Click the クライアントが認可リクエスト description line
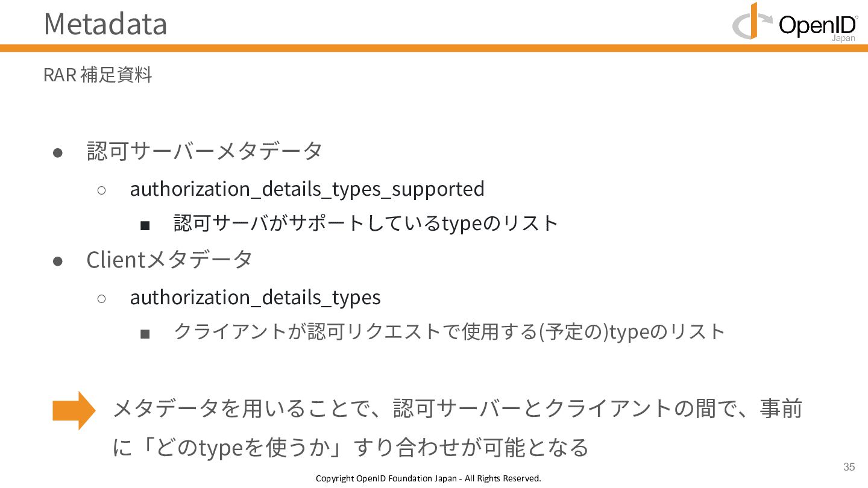The width and height of the screenshot is (868, 488). click(x=449, y=332)
